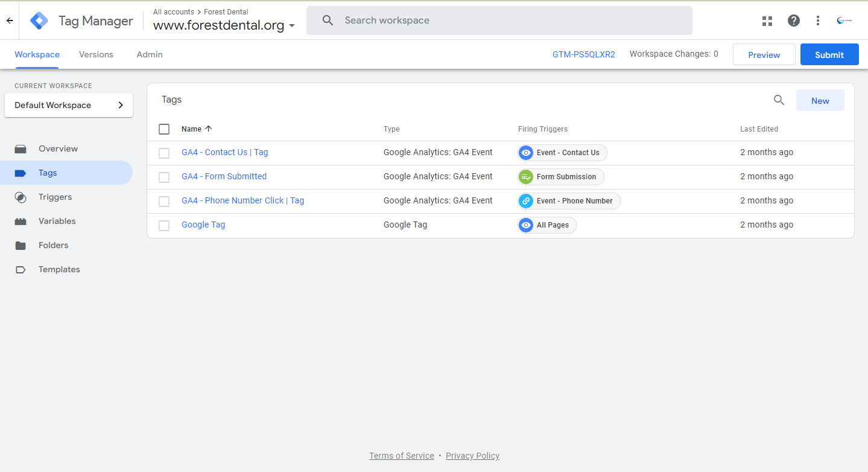Click the Forest Dental breadcrumb
Image resolution: width=868 pixels, height=472 pixels.
pos(226,11)
